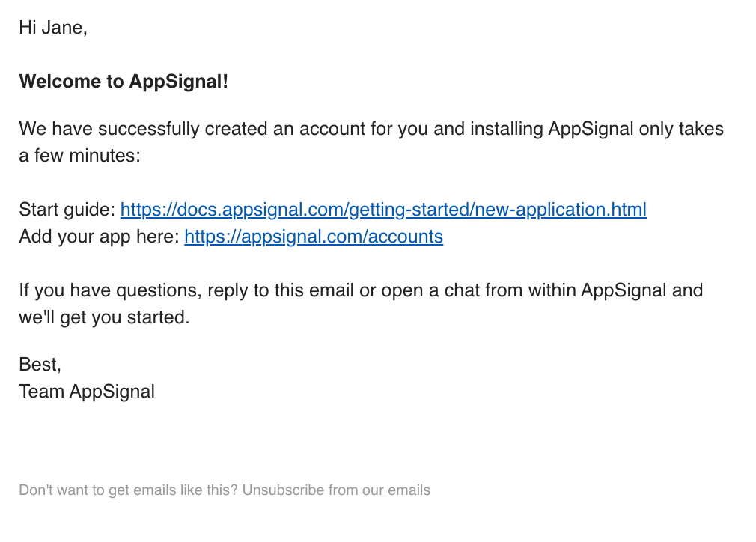This screenshot has width=756, height=542.
Task: Follow the appsignal.com/accounts link
Action: click(313, 237)
